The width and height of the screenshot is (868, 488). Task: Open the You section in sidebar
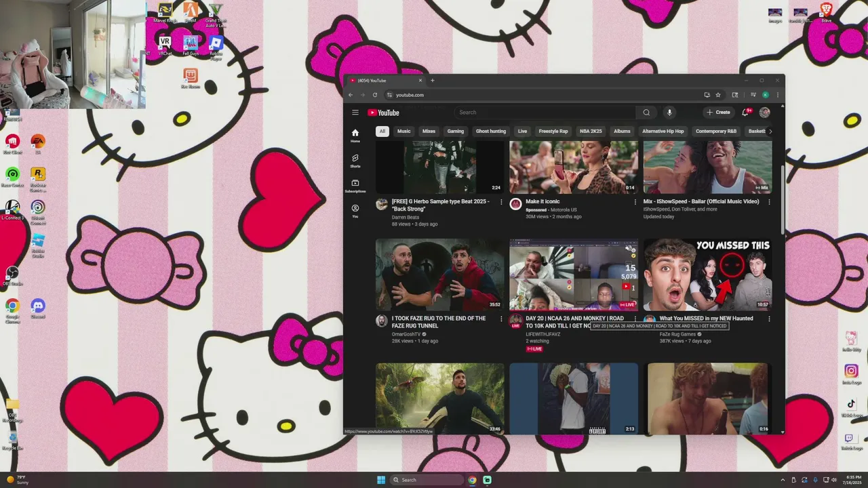tap(355, 211)
